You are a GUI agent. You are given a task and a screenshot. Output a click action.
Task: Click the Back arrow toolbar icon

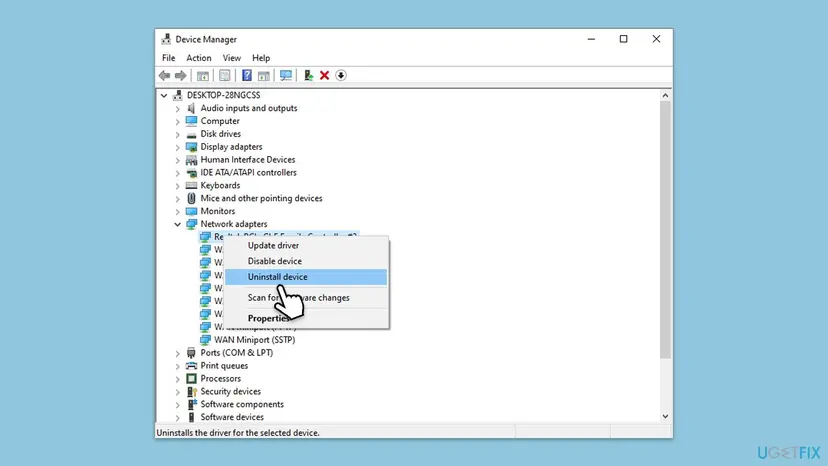[164, 76]
